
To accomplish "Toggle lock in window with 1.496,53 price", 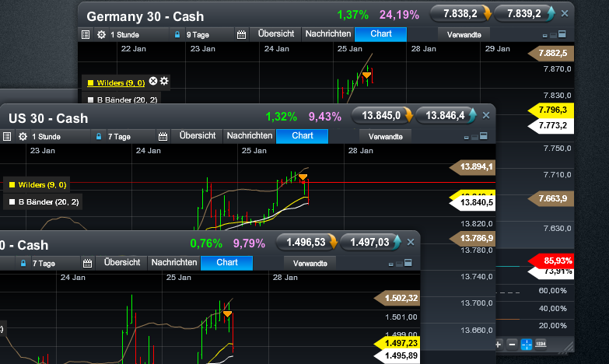I will 23,263.
